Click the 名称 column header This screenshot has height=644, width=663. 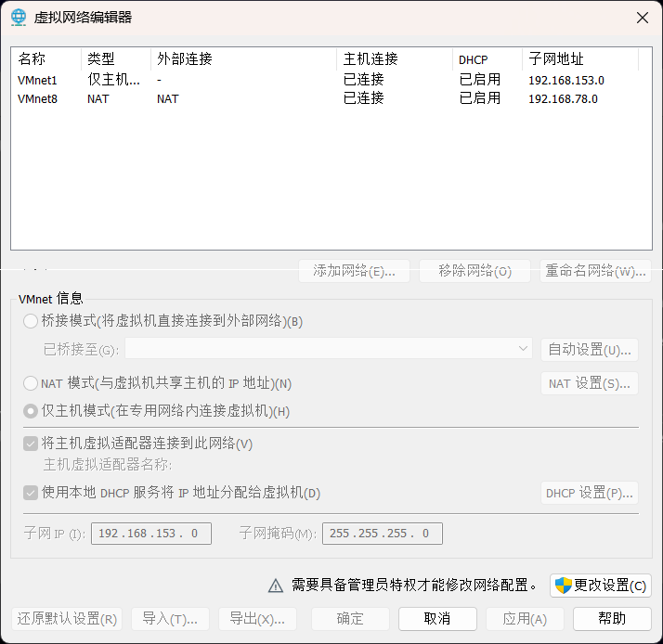pyautogui.click(x=46, y=59)
